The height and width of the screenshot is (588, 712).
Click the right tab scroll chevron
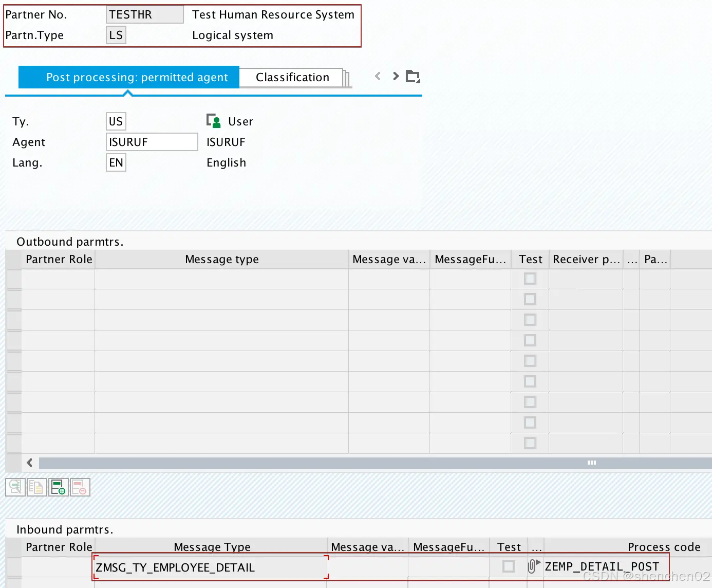point(395,76)
